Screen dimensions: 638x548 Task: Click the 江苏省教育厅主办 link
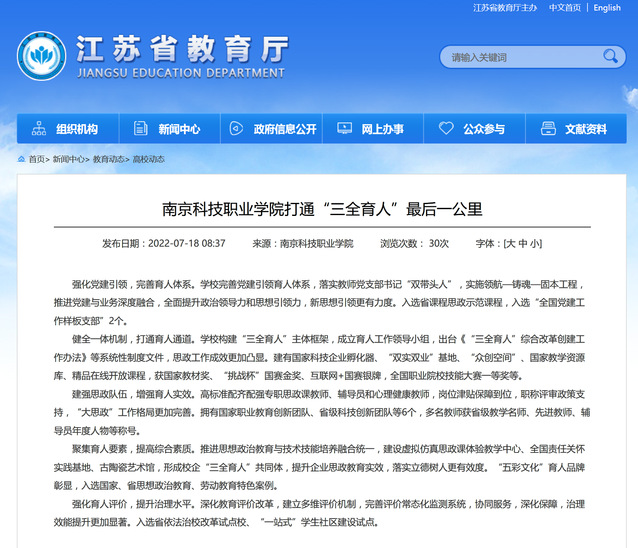[505, 8]
